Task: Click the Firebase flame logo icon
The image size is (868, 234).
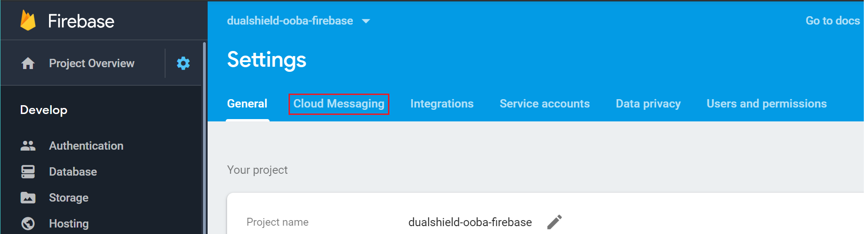Action: 28,21
